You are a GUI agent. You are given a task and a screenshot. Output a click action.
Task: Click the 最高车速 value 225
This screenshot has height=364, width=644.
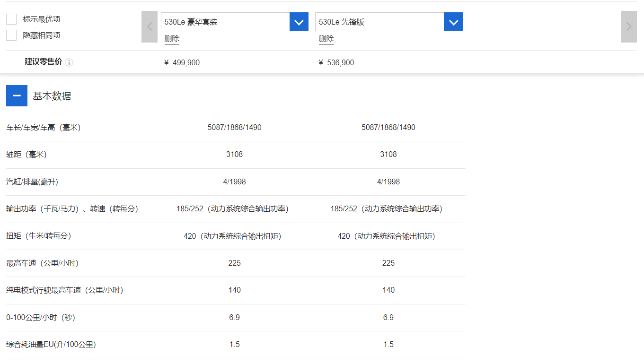click(234, 263)
